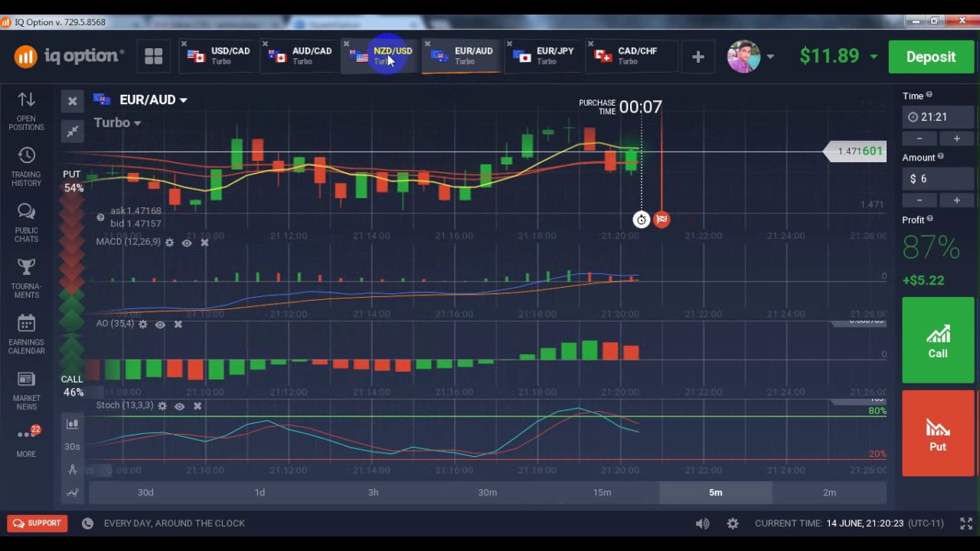Decrease trade amount with minus
The image size is (980, 551).
pos(920,201)
